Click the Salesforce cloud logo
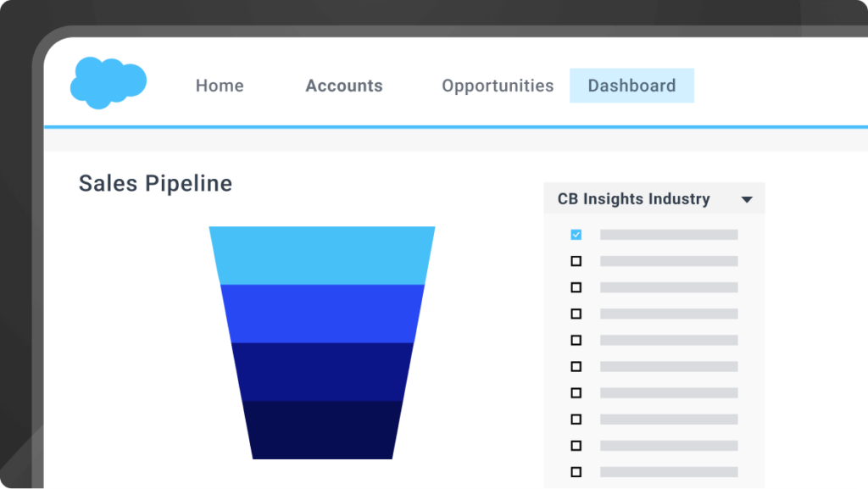Screen dimensions: 868x489 (108, 82)
